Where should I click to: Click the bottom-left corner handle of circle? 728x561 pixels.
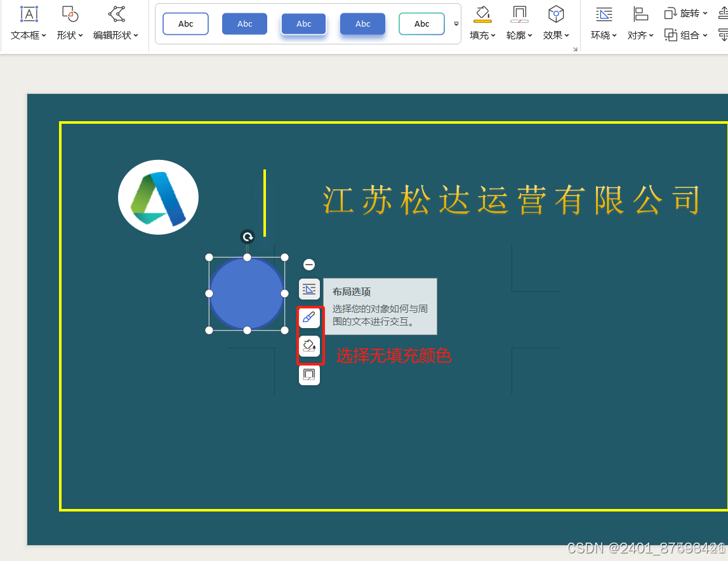click(209, 330)
